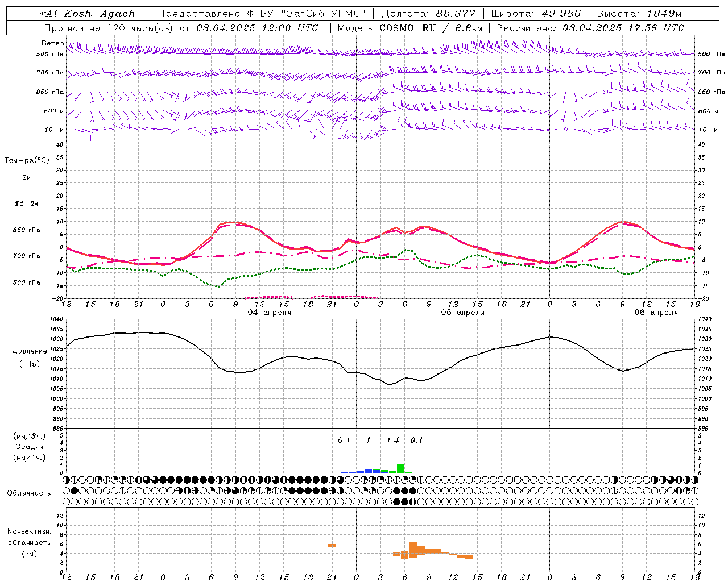
Task: Click the "Конвективн." convective cloud label
Action: [x=29, y=531]
